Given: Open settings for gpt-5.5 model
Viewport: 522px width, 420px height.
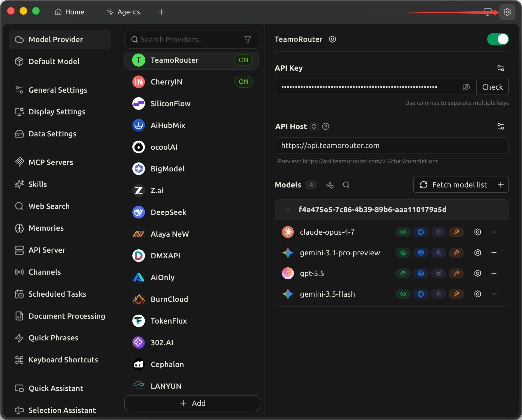Looking at the screenshot, I should (477, 273).
